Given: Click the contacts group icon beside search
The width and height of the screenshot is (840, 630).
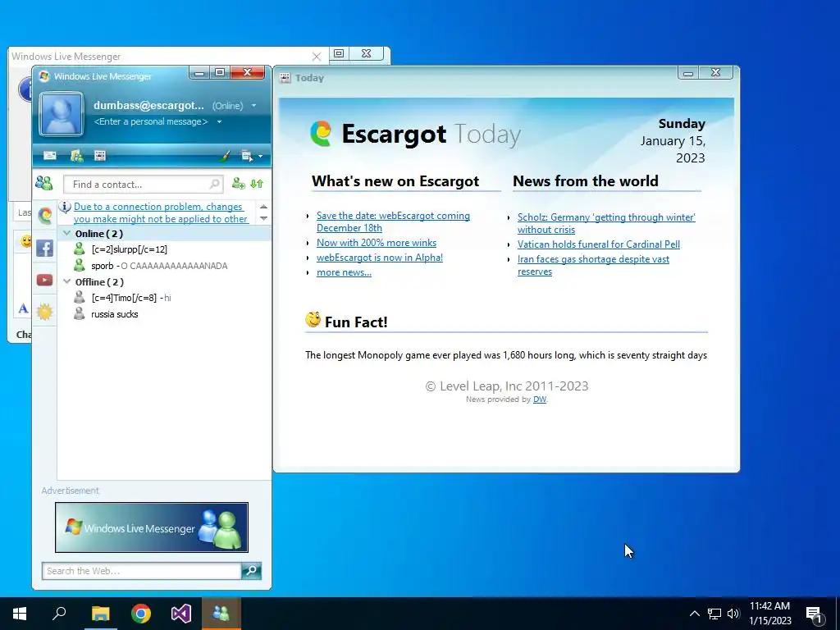Looking at the screenshot, I should pos(44,184).
